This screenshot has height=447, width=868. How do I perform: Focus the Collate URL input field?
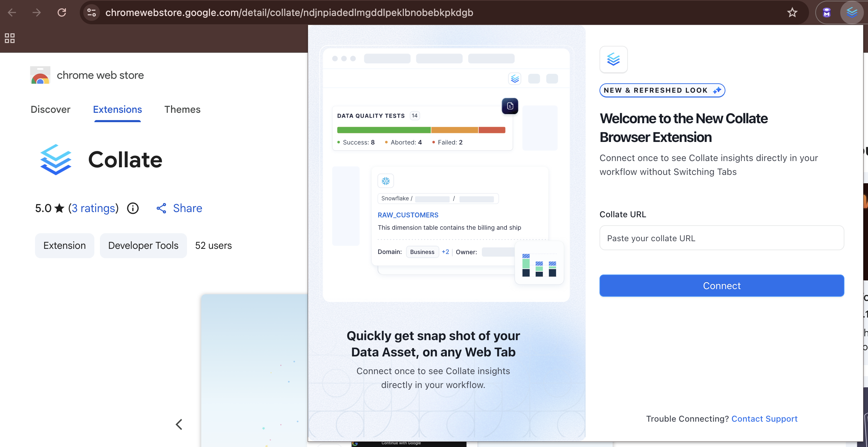722,238
